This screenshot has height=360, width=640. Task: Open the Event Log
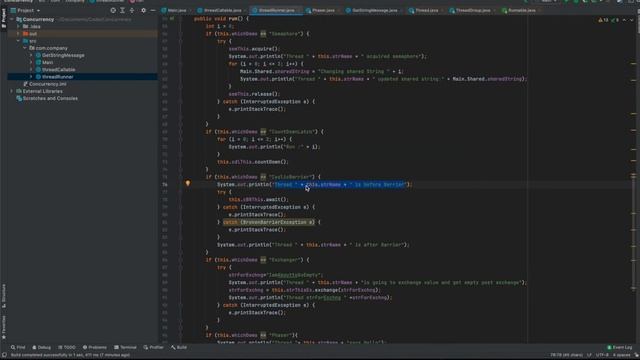pyautogui.click(x=620, y=347)
